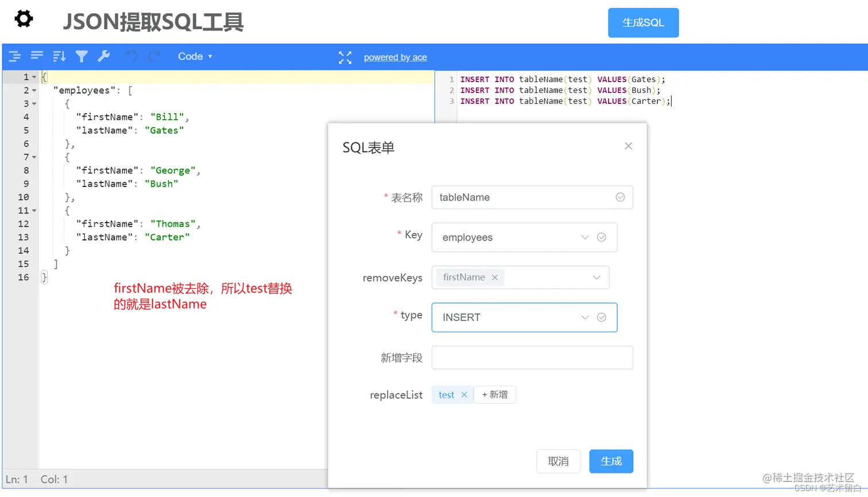Image resolution: width=868 pixels, height=497 pixels.
Task: Collapse the fold arrow on line 3
Action: click(x=34, y=104)
